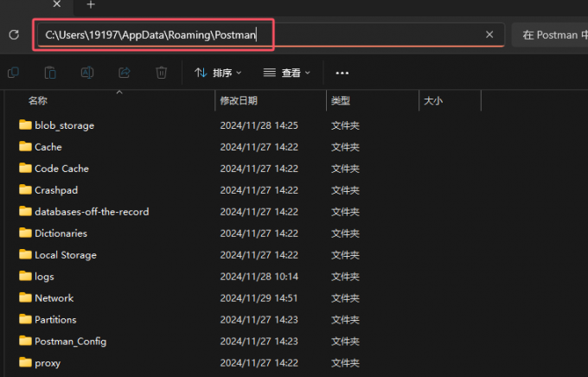
Task: Click the Postman search box
Action: [x=550, y=35]
